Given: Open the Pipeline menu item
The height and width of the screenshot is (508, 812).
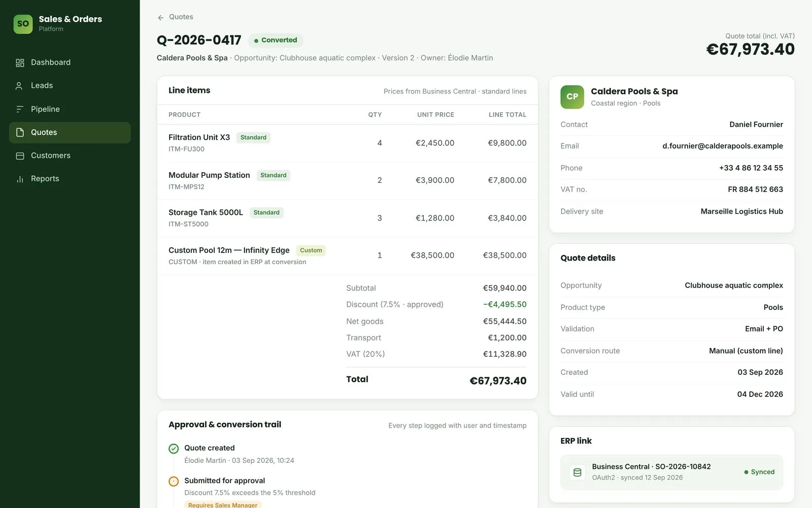Looking at the screenshot, I should pyautogui.click(x=70, y=109).
